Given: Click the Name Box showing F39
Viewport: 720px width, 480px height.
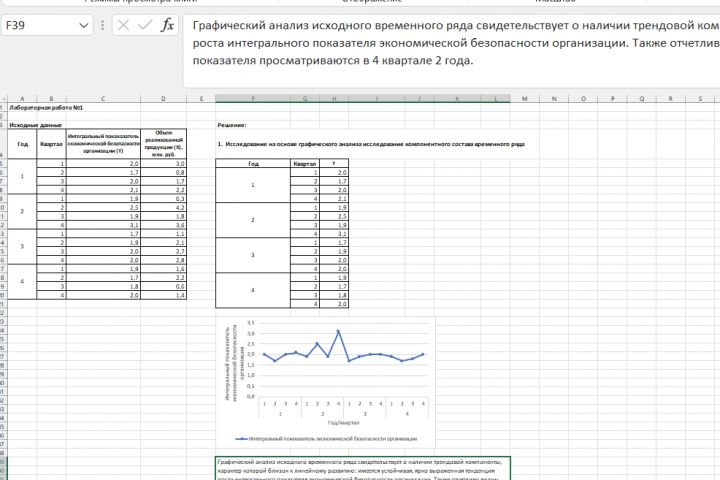Looking at the screenshot, I should pyautogui.click(x=47, y=25).
